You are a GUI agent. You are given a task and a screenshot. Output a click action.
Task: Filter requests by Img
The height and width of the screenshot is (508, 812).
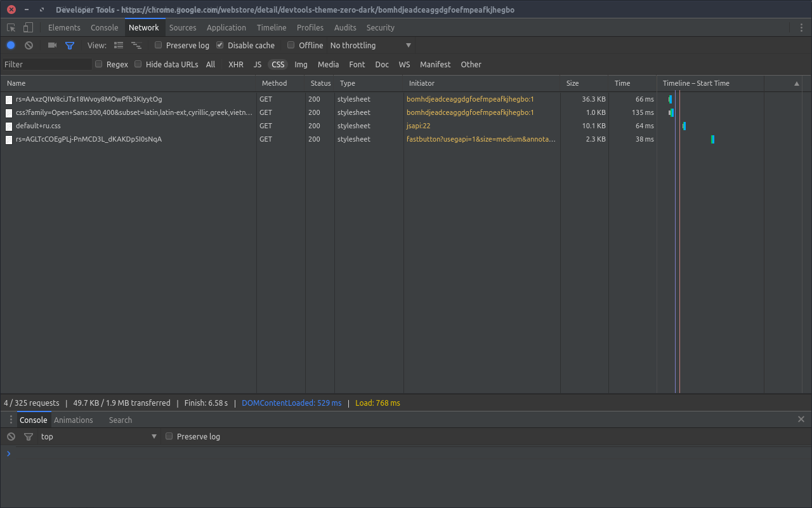click(x=301, y=64)
